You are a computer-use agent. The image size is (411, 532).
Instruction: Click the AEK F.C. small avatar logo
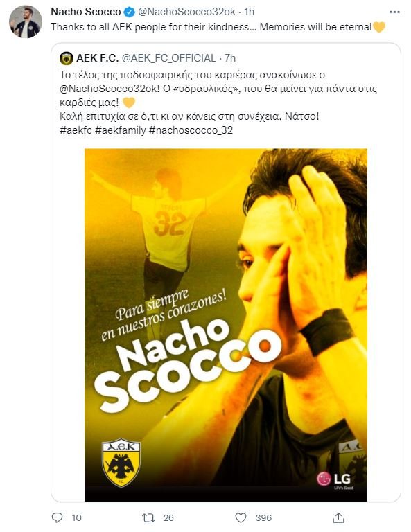click(x=67, y=58)
